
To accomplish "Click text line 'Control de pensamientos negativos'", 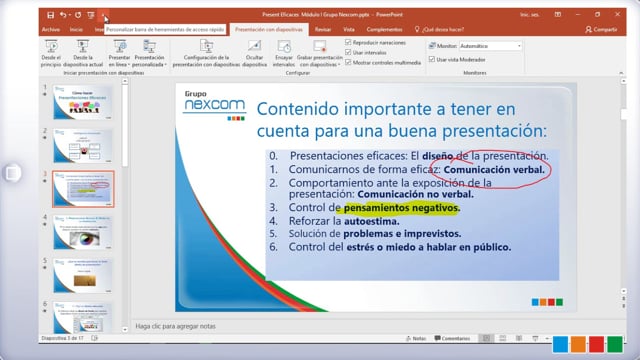I will tap(374, 208).
